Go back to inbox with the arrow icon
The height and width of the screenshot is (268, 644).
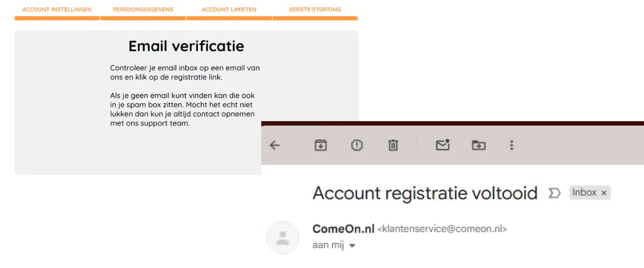pos(275,145)
